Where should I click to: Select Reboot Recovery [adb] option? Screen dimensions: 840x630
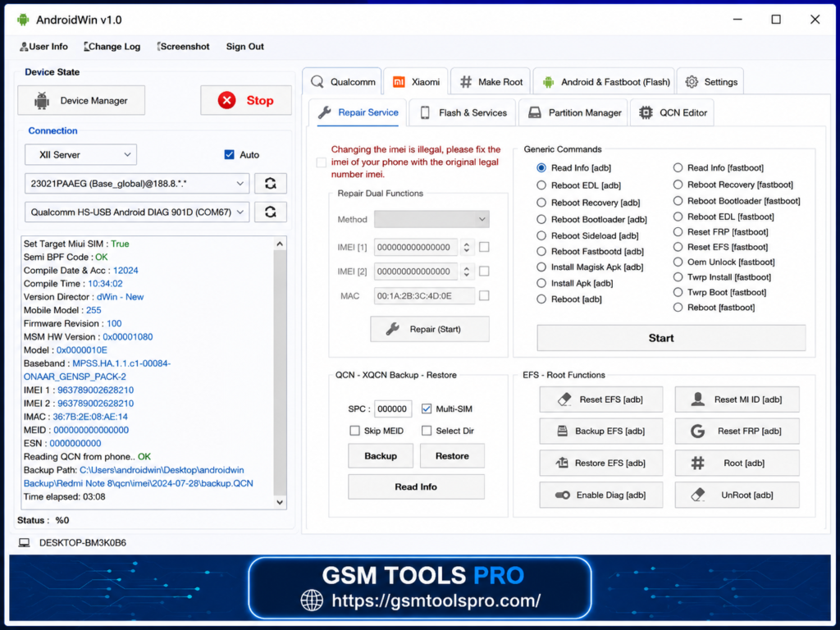click(x=541, y=203)
